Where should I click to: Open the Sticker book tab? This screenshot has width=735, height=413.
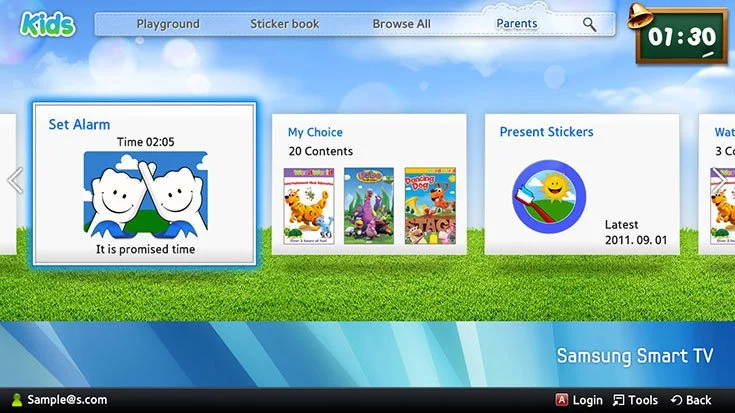(x=285, y=24)
